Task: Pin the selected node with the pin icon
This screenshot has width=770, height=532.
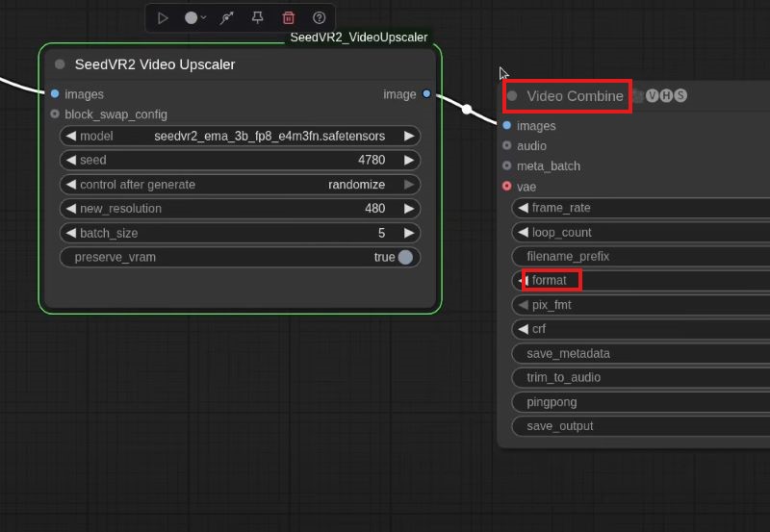Action: [257, 17]
